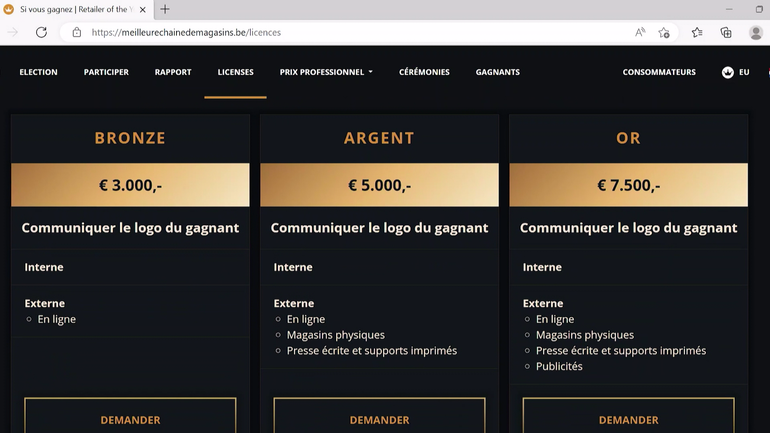Open the CÉRÉMONIES page
This screenshot has width=770, height=433.
424,72
